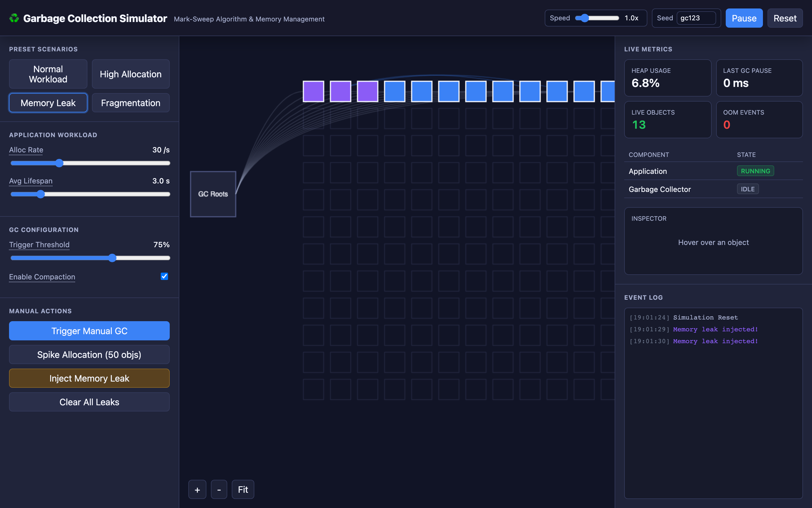Click the 3.0 s lifespan value

tap(161, 181)
